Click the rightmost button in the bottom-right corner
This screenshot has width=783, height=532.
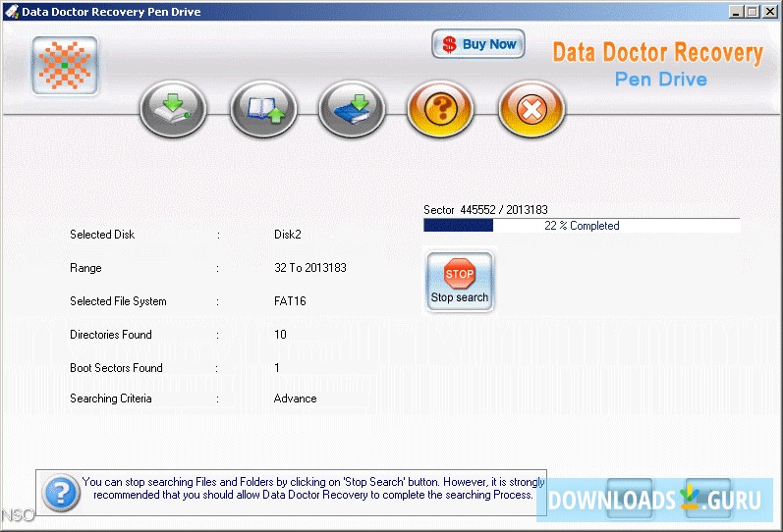tap(707, 498)
